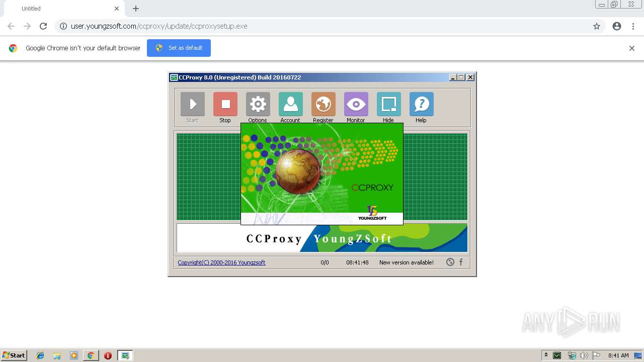644x362 pixels.
Task: Open the Windows Start menu
Action: point(14,355)
